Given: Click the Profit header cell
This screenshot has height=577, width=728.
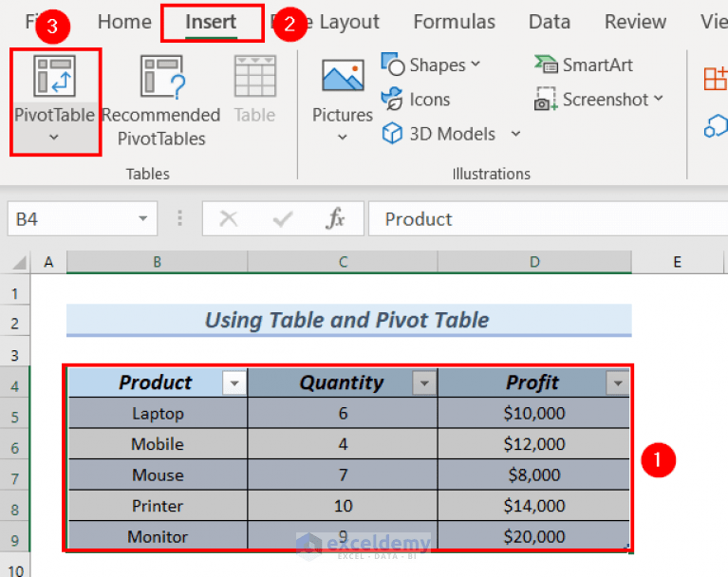Looking at the screenshot, I should tap(532, 382).
